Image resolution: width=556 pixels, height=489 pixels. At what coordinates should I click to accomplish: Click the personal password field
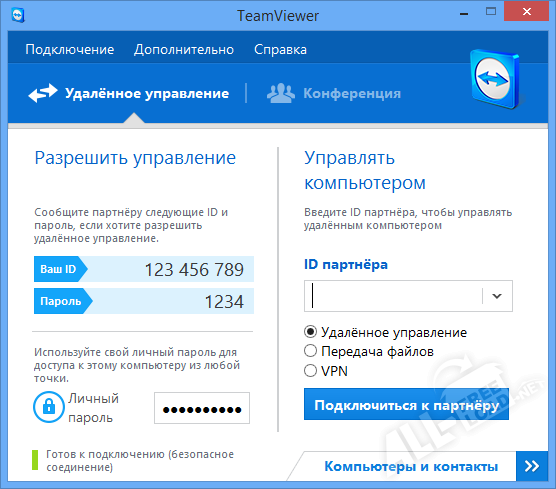tap(202, 408)
